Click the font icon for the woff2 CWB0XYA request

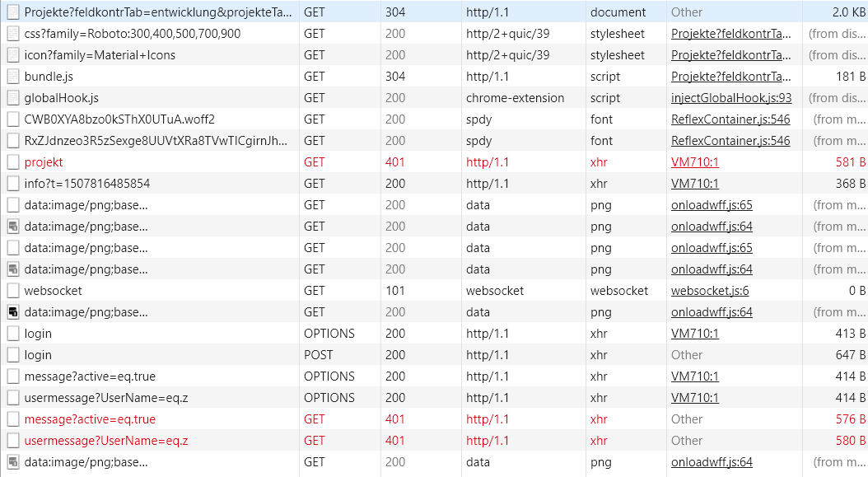click(x=12, y=119)
